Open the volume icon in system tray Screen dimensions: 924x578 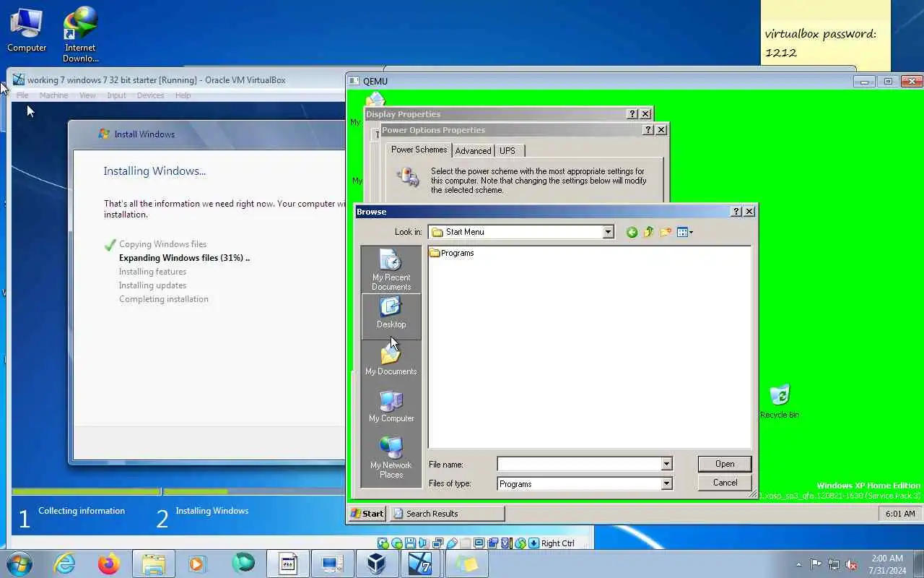851,564
